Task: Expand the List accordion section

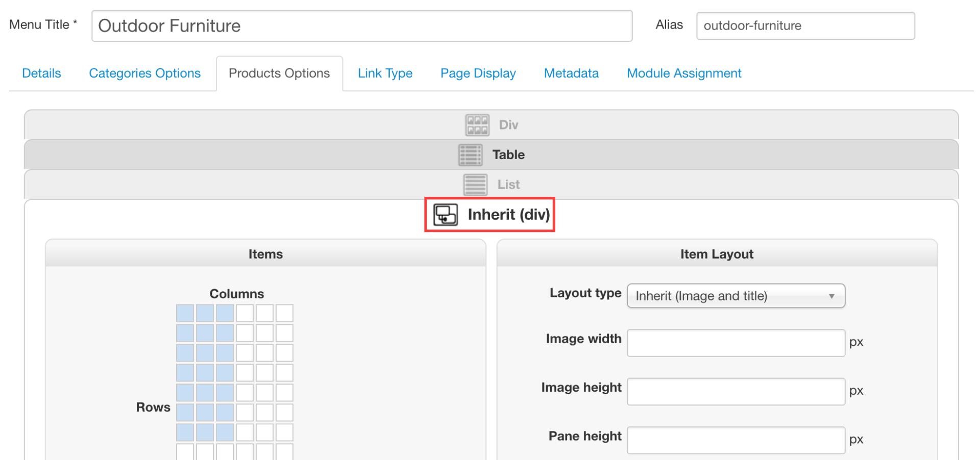Action: (x=491, y=184)
